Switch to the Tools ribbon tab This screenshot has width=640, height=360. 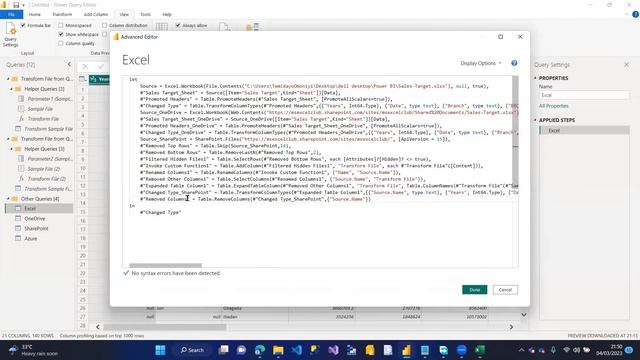point(145,15)
